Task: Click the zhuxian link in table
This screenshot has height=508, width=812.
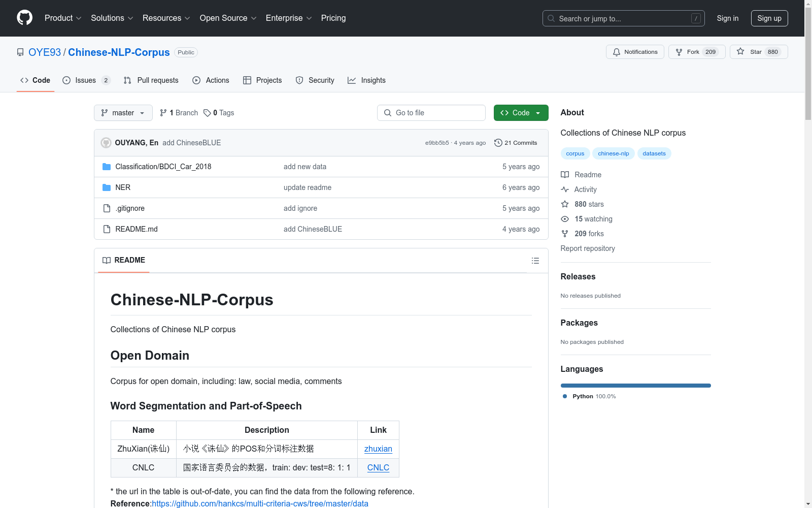Action: (x=378, y=449)
